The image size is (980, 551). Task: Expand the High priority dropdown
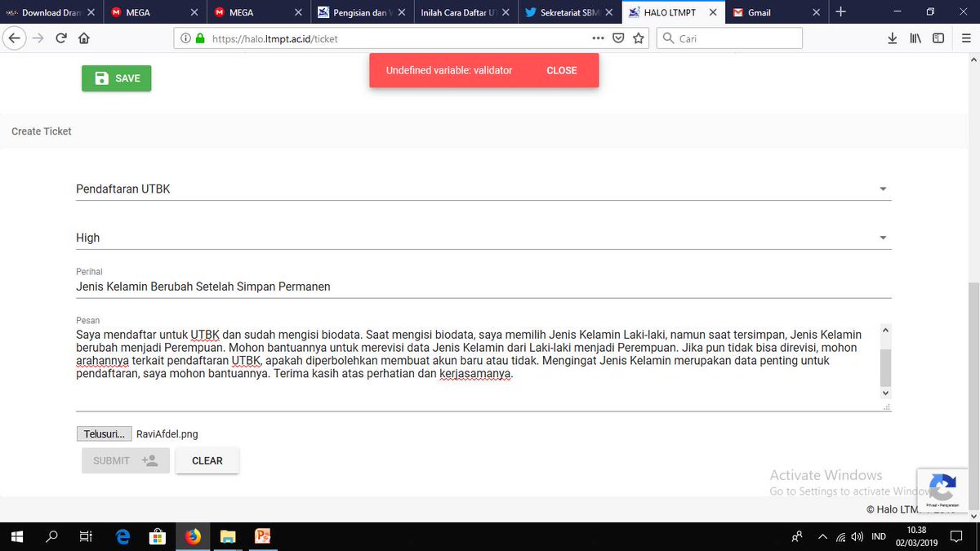coord(483,238)
